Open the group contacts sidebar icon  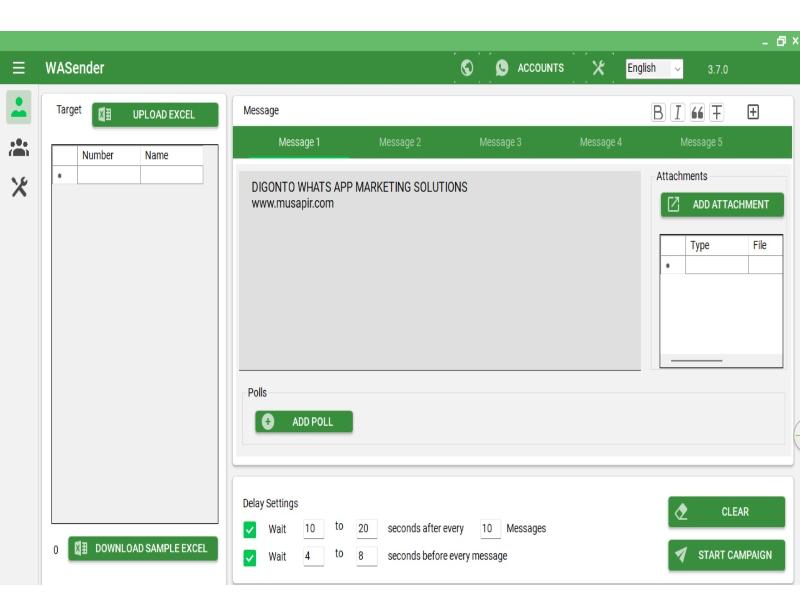click(x=18, y=147)
